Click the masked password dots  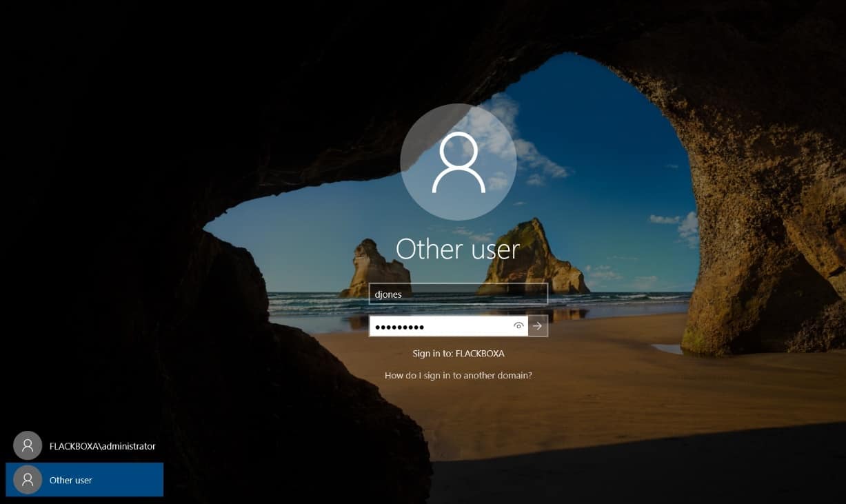point(399,327)
